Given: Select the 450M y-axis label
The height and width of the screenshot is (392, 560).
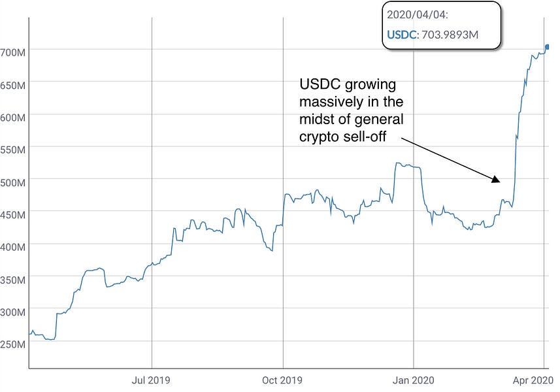Looking at the screenshot, I should (x=13, y=214).
